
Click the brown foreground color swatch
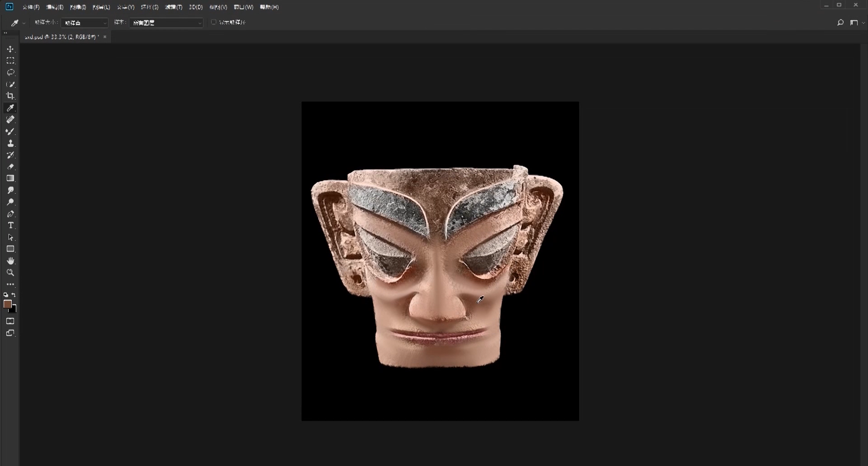point(7,304)
